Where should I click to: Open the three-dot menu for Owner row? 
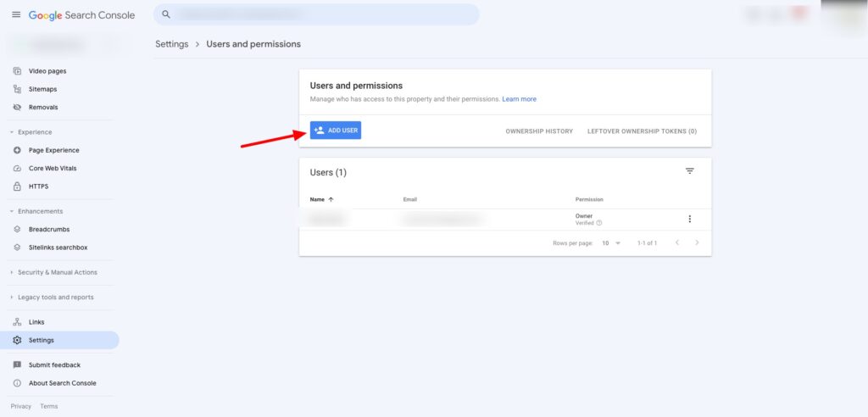(690, 219)
